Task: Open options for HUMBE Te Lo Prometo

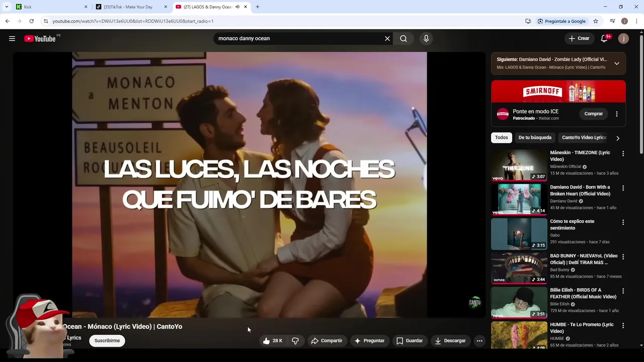Action: (623, 325)
